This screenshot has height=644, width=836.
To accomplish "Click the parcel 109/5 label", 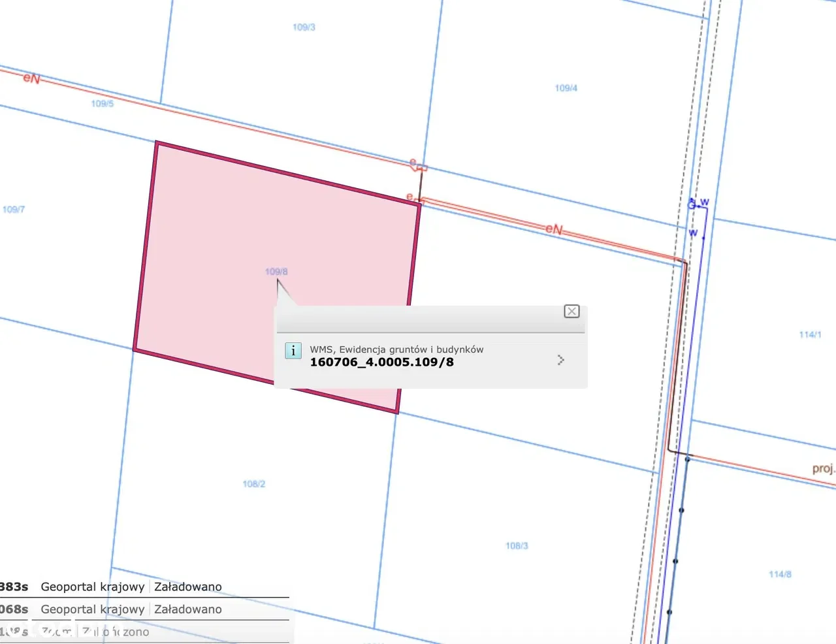I will pos(103,104).
